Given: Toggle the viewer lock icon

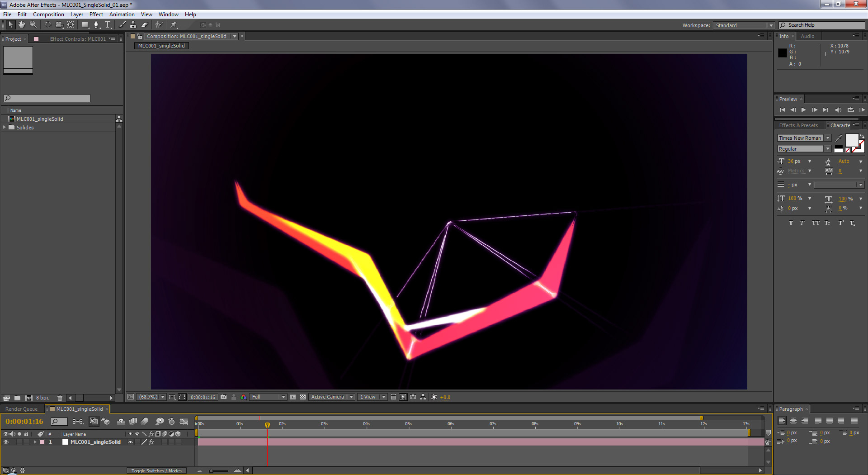Looking at the screenshot, I should [x=139, y=36].
